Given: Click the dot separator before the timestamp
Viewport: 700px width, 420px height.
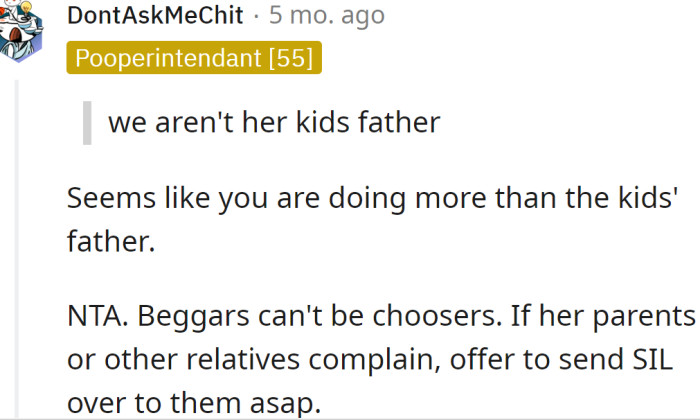Looking at the screenshot, I should pos(257,16).
